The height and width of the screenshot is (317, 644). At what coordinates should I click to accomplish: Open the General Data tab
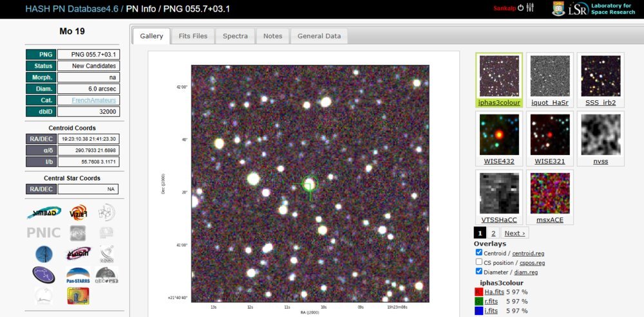coord(319,36)
